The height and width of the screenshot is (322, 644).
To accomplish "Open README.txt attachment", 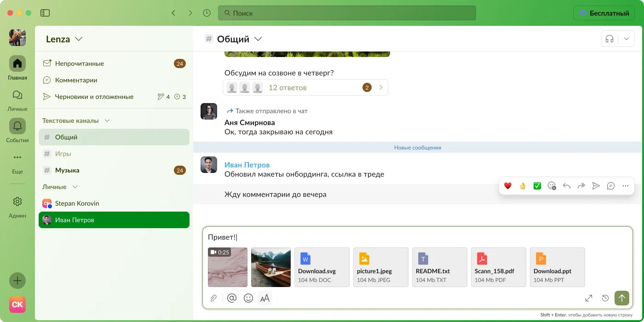I will click(x=440, y=267).
